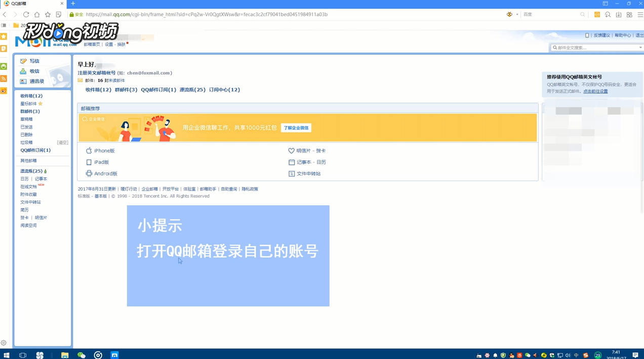The height and width of the screenshot is (359, 644).
Task: Click the iPad版 tablet icon
Action: pos(89,162)
